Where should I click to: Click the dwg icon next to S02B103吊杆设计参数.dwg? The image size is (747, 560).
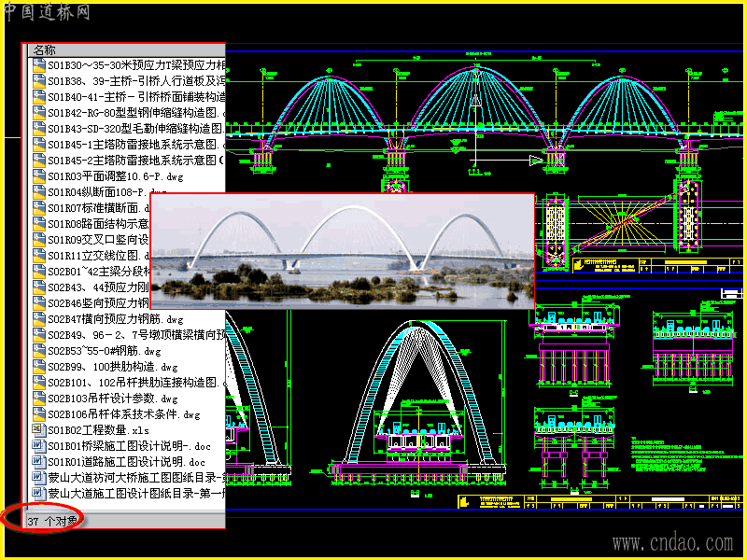[38, 399]
